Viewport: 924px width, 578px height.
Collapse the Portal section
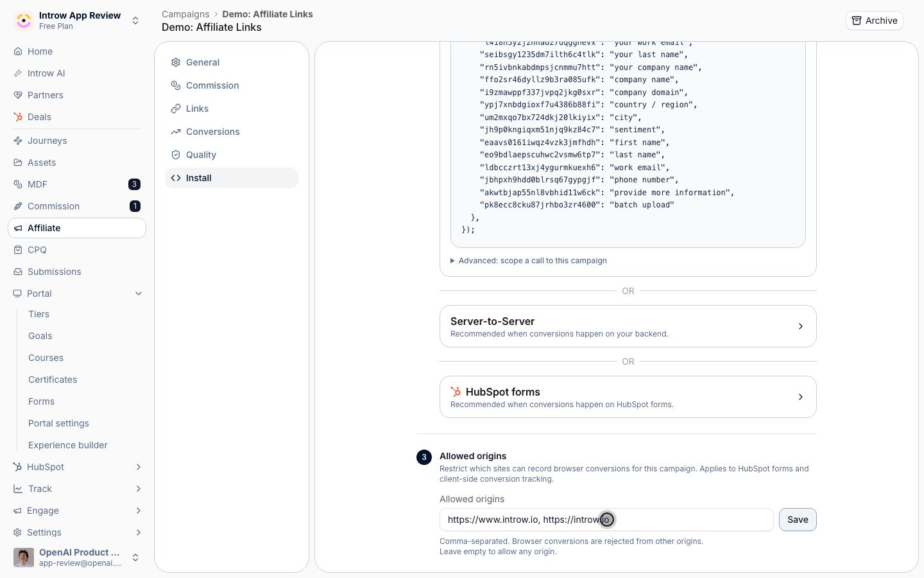(x=139, y=293)
